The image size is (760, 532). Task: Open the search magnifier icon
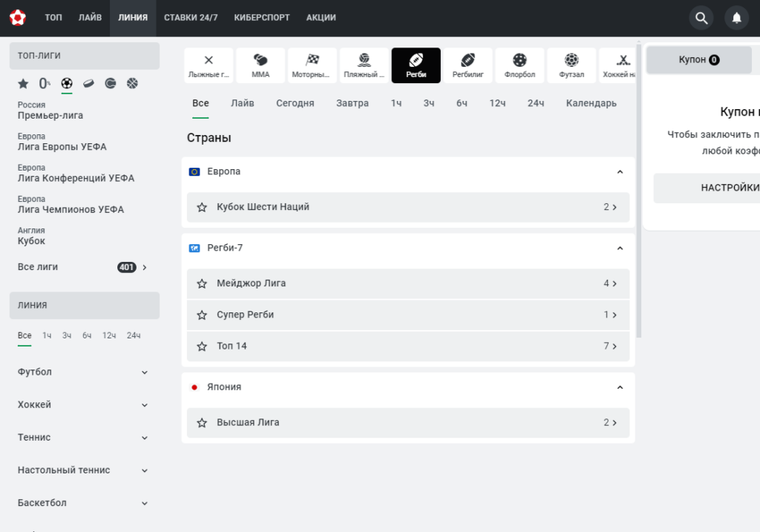(701, 18)
